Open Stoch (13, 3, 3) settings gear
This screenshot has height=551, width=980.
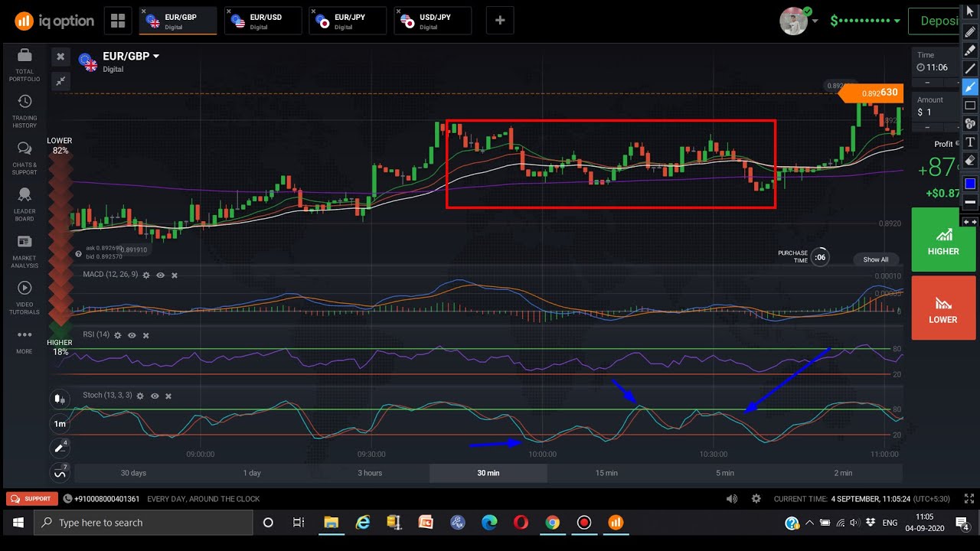coord(141,396)
